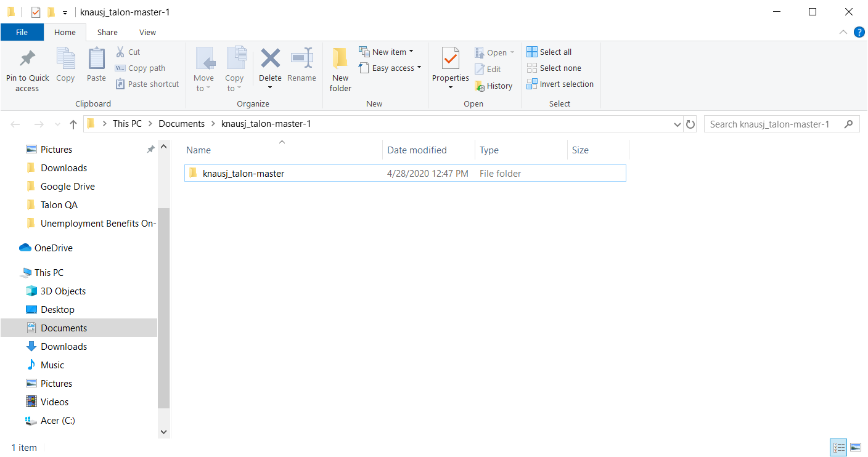This screenshot has width=868, height=457.
Task: Pin folder to Quick access
Action: (x=27, y=71)
